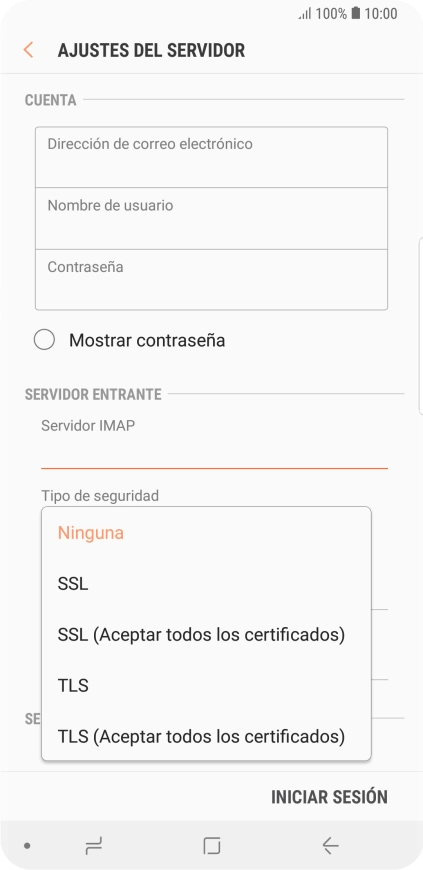Tap the Contraseña field
The height and width of the screenshot is (870, 423).
coord(212,280)
